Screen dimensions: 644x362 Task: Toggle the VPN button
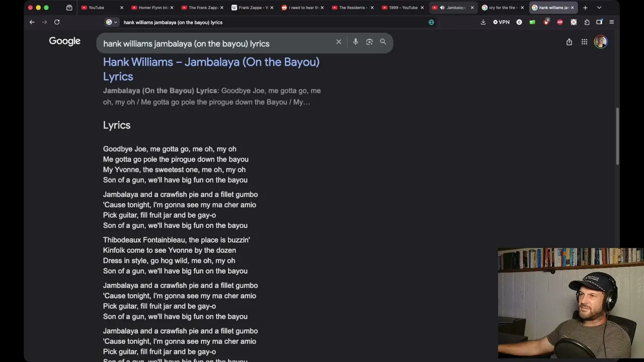tap(501, 22)
